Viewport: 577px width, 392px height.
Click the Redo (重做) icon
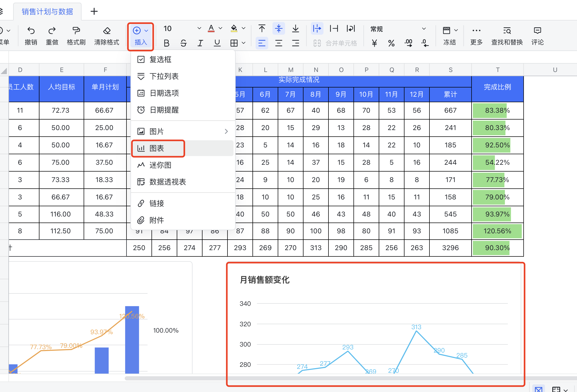coord(52,31)
